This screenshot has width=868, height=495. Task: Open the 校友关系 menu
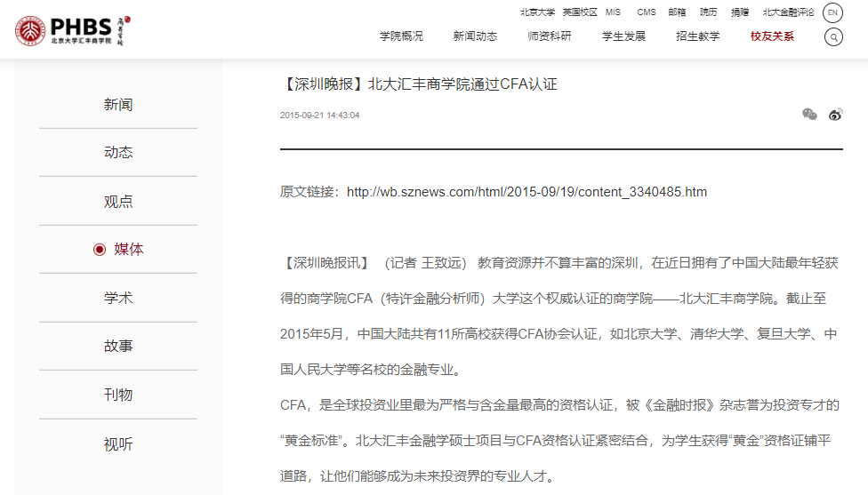coord(772,36)
